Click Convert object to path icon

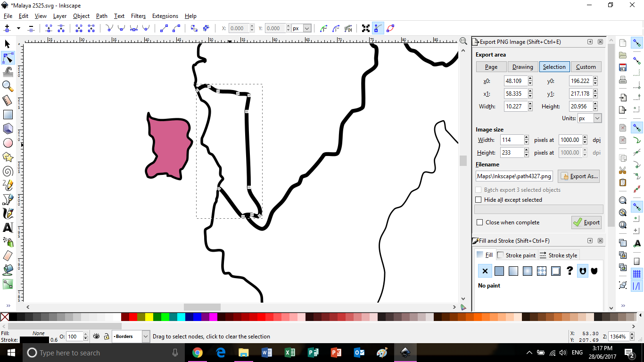pyautogui.click(x=194, y=28)
